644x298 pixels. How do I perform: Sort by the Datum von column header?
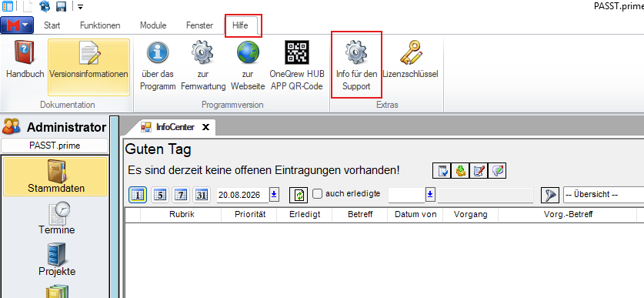pos(415,215)
